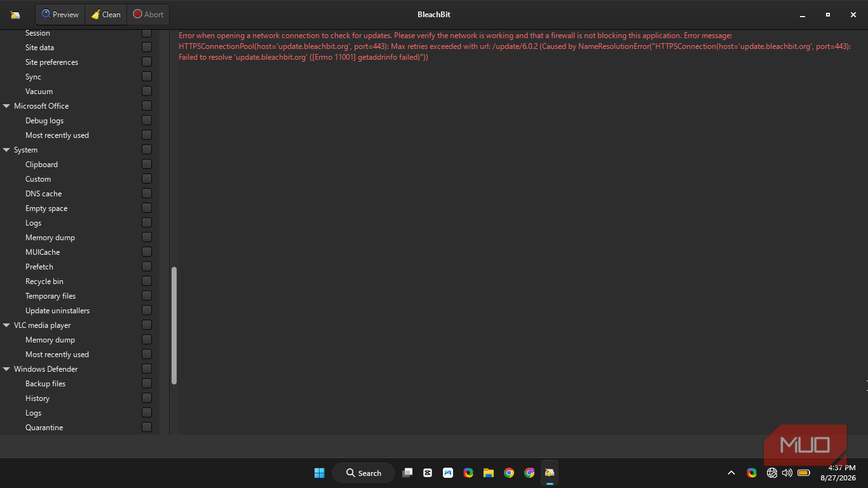Check the Recycle bin checkbox

(147, 281)
